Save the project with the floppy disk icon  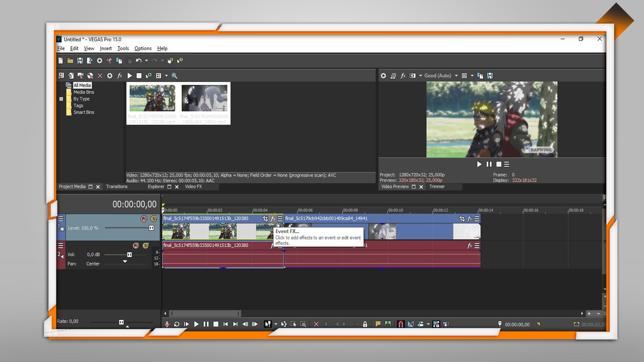pyautogui.click(x=80, y=61)
